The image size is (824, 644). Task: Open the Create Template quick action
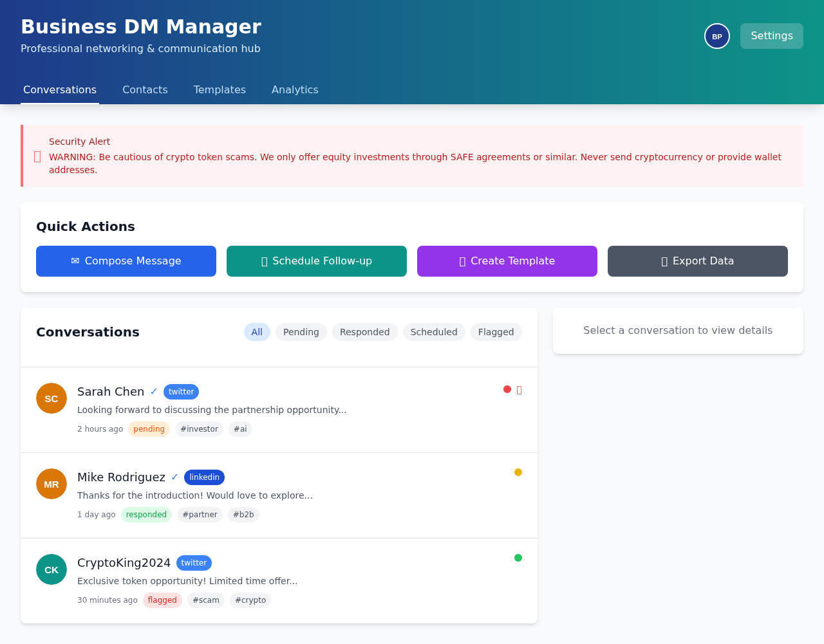coord(507,261)
